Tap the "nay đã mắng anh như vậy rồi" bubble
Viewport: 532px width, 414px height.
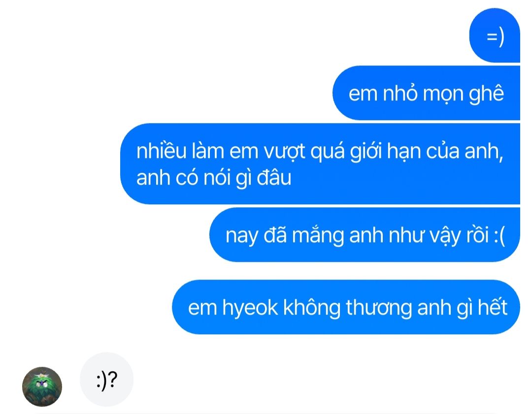pyautogui.click(x=365, y=235)
